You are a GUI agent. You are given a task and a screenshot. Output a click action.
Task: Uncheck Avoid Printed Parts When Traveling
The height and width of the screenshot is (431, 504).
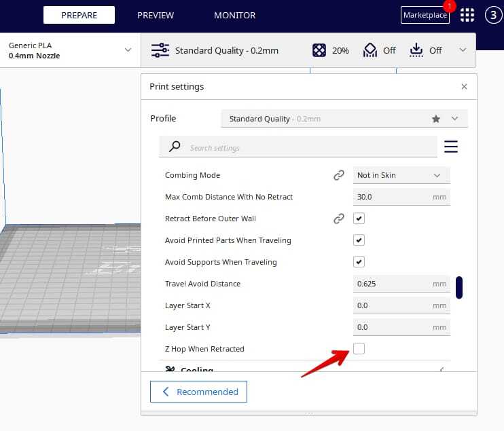tap(359, 240)
